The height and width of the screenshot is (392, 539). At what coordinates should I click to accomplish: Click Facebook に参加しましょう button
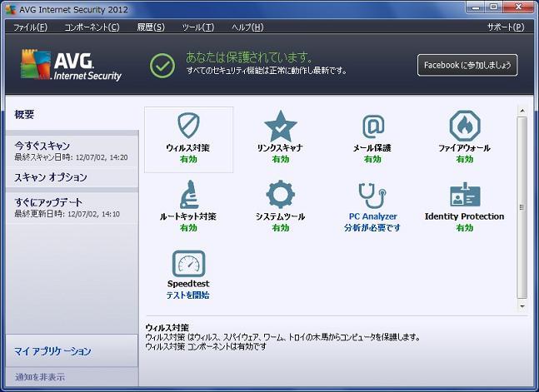(467, 65)
